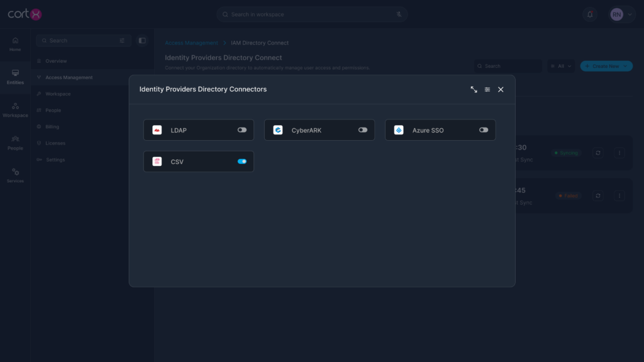Click the CSV connector icon

point(157,162)
